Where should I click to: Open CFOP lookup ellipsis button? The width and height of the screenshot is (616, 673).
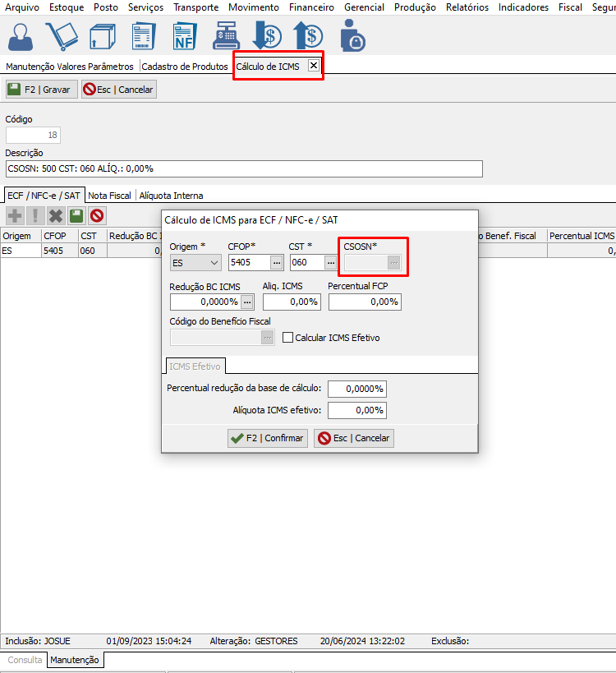pos(277,263)
